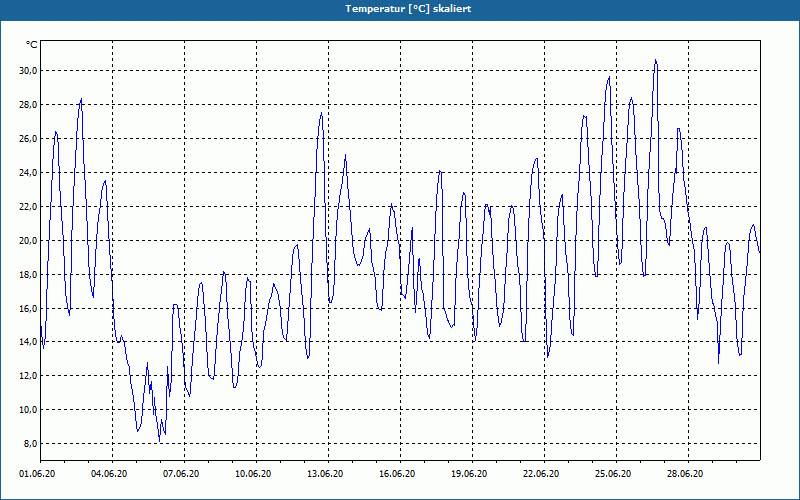
Task: Click the 13.06.20 date label
Action: tap(325, 474)
